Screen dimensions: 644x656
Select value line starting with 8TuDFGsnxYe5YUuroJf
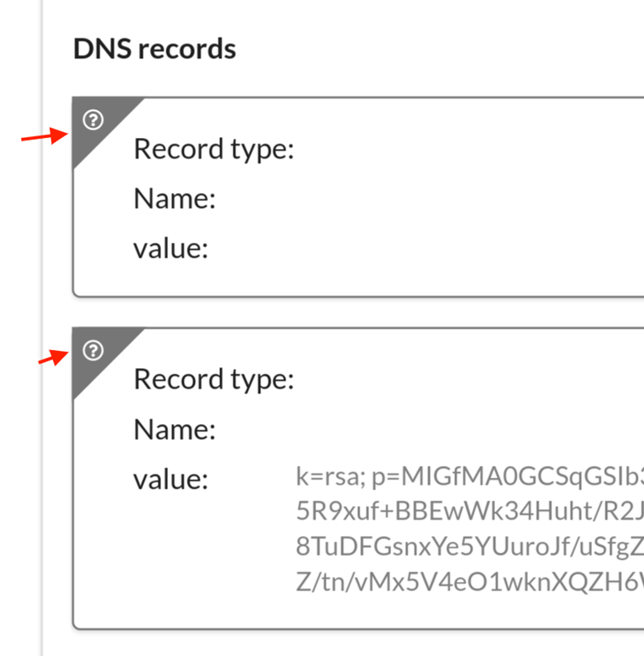click(470, 546)
